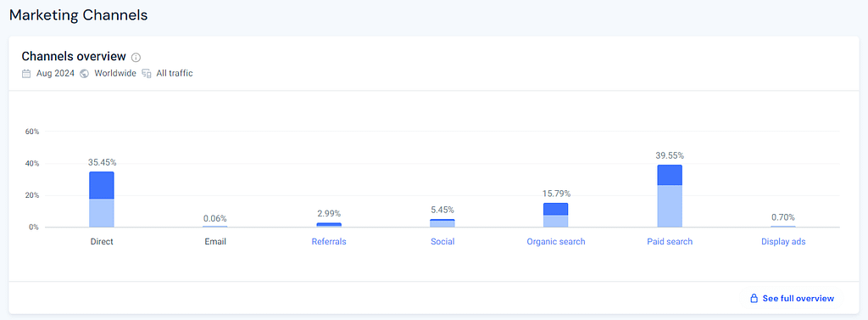The image size is (868, 320).
Task: Click the Email axis label
Action: coord(215,242)
